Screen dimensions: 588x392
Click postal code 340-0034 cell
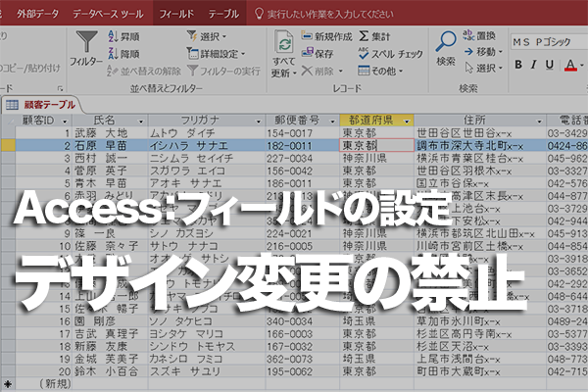pos(302,321)
